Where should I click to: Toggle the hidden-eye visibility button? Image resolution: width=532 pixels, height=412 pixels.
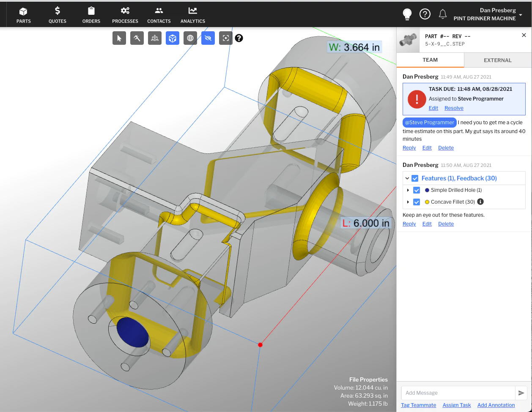click(x=208, y=38)
